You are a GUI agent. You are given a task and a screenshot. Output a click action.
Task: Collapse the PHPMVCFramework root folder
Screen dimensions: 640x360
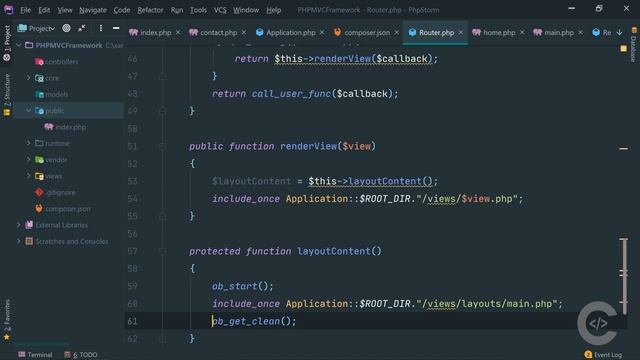click(x=19, y=45)
